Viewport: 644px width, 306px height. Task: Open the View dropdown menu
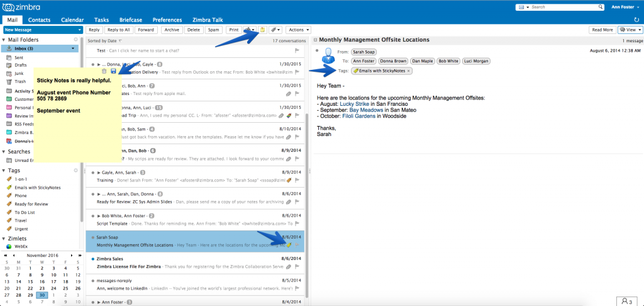(x=630, y=30)
